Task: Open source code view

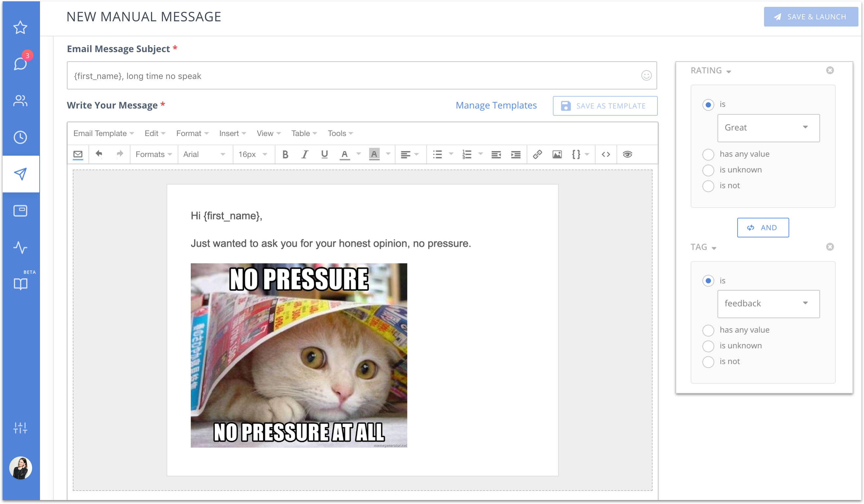Action: click(x=606, y=154)
